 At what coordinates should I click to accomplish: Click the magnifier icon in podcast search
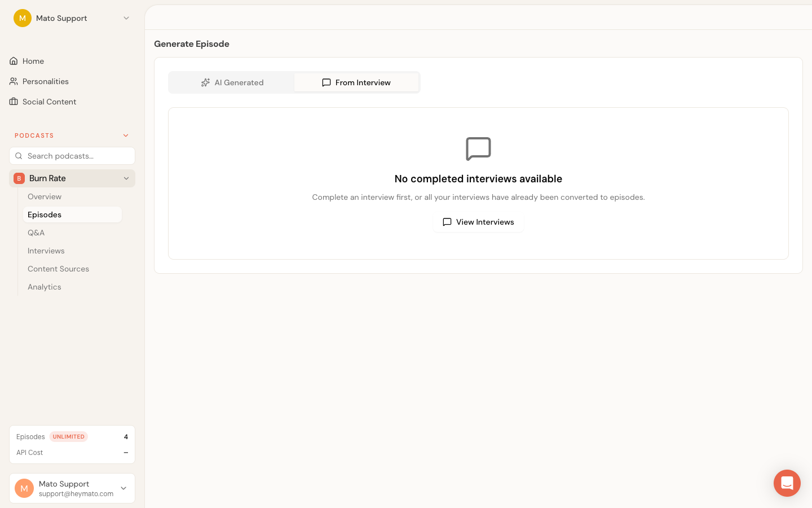click(19, 156)
